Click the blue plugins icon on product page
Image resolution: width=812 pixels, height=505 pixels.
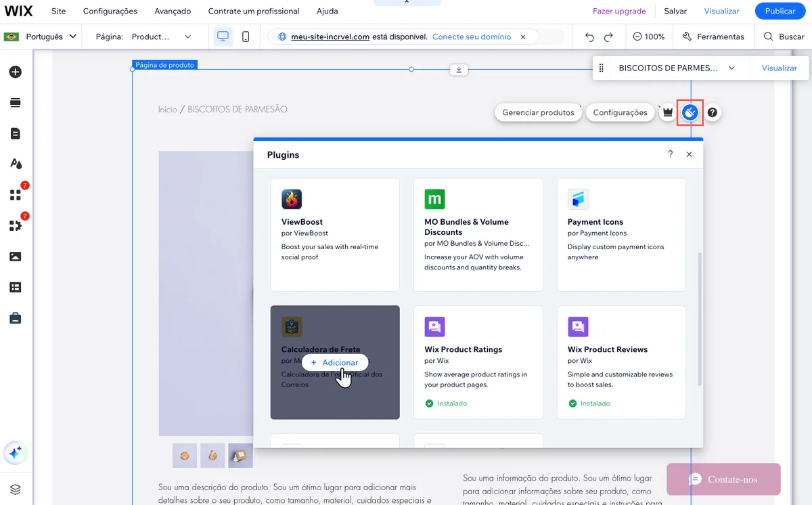click(x=690, y=112)
